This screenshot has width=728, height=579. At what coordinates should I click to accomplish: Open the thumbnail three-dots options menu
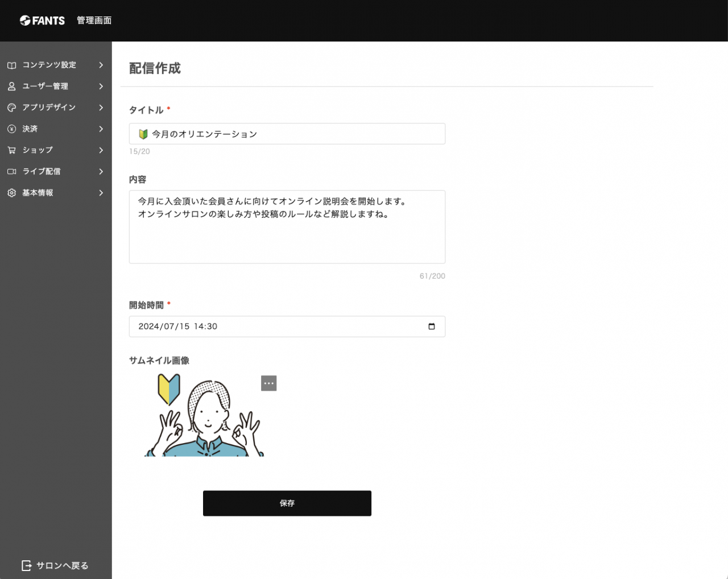coord(269,383)
